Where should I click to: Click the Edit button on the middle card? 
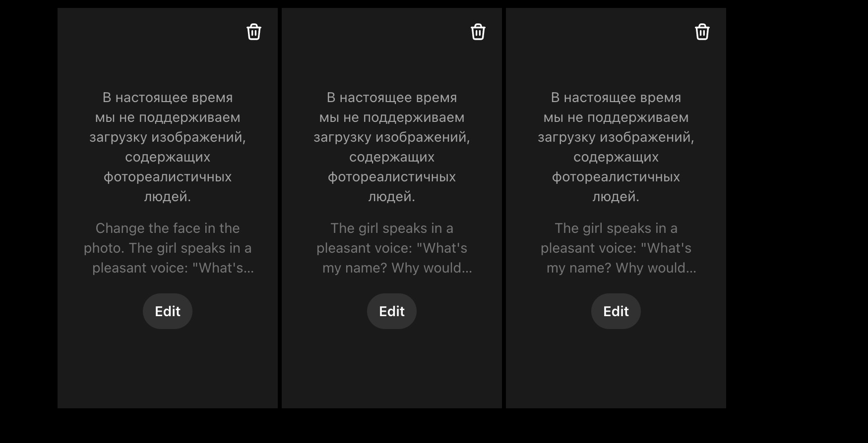392,311
